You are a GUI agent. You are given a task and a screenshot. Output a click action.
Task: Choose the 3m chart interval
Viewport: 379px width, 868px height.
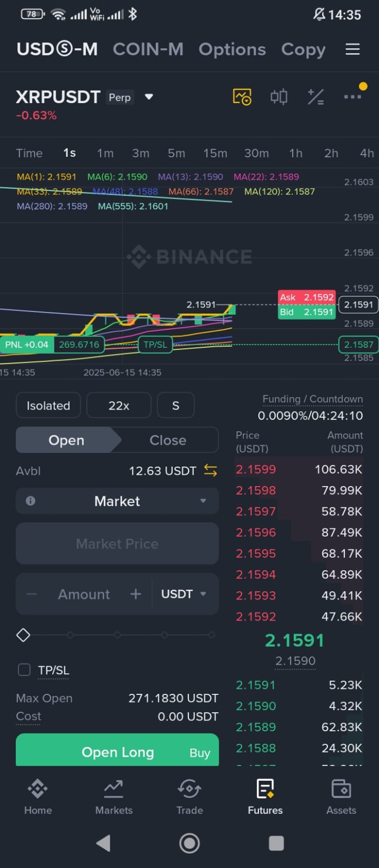pyautogui.click(x=141, y=153)
